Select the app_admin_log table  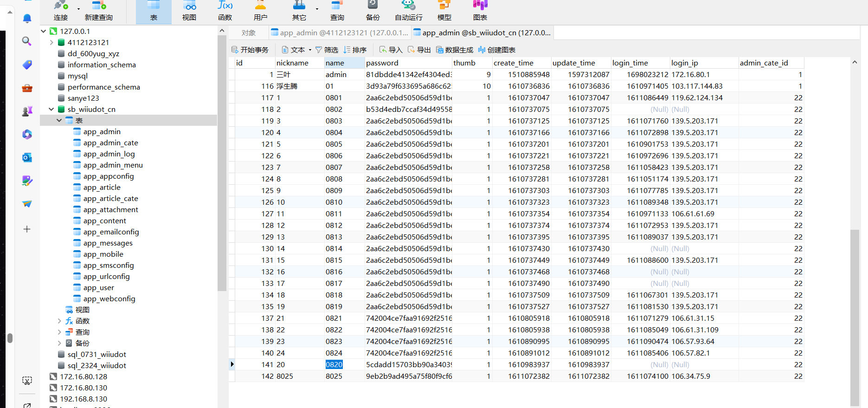(109, 154)
